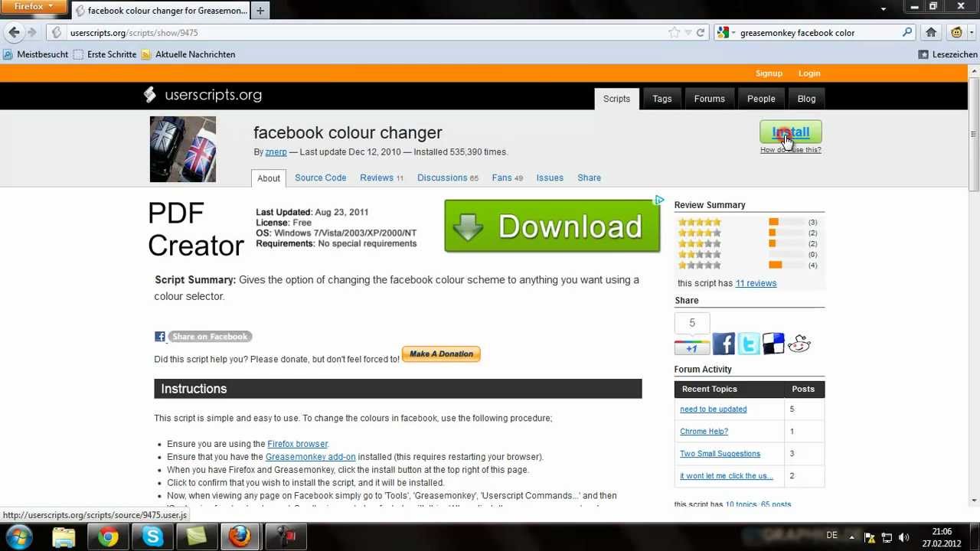Open the URL bar history dropdown arrow

(x=688, y=32)
